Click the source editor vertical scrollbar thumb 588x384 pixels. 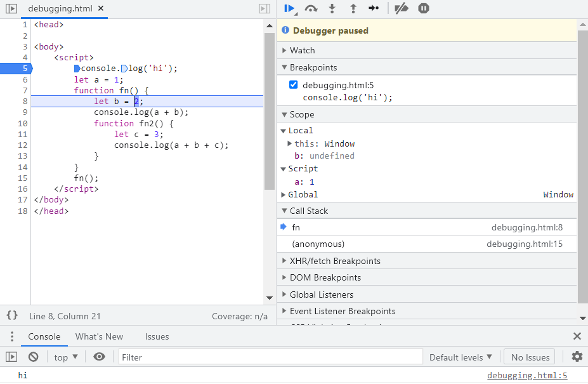coord(269,111)
